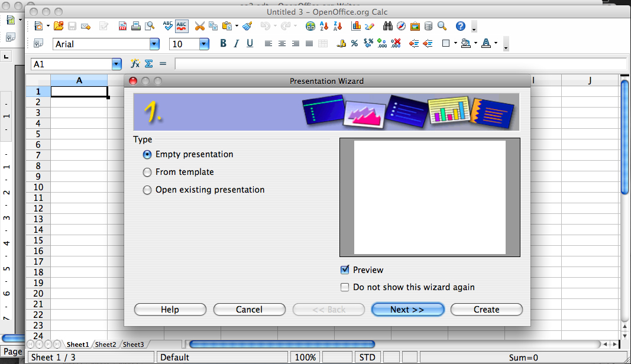Click the Open document folder icon
The height and width of the screenshot is (364, 631).
[59, 26]
